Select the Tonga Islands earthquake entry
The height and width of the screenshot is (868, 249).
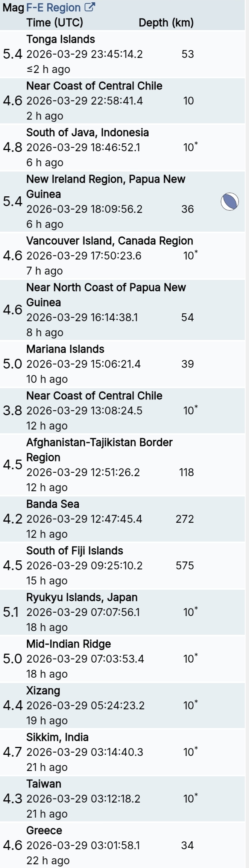(x=61, y=39)
